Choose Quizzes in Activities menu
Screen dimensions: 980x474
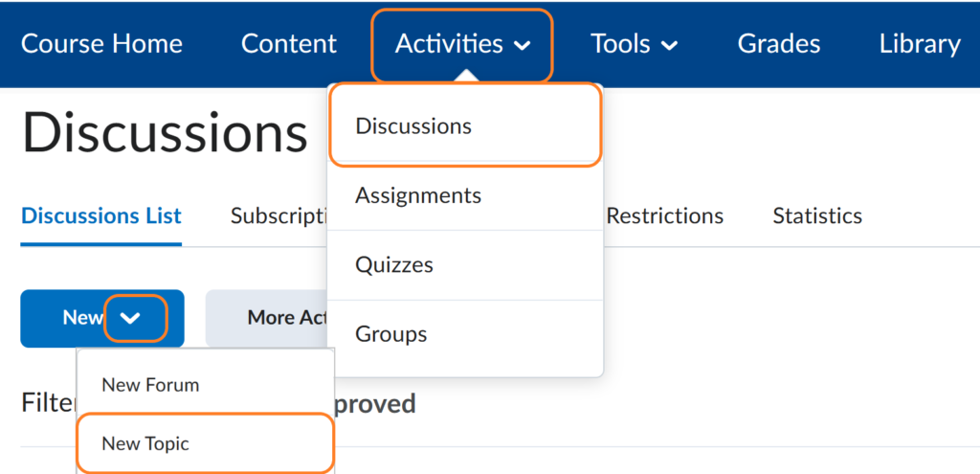click(465, 264)
